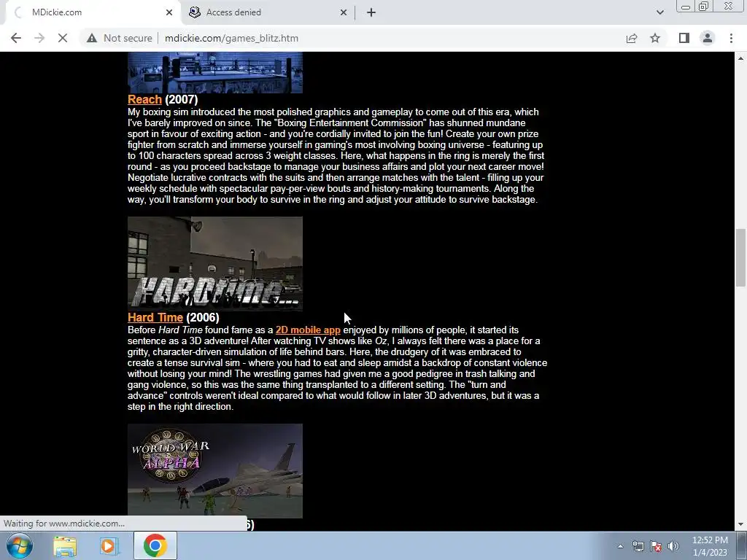Switch to the Access denied tab
The width and height of the screenshot is (747, 560).
(267, 12)
